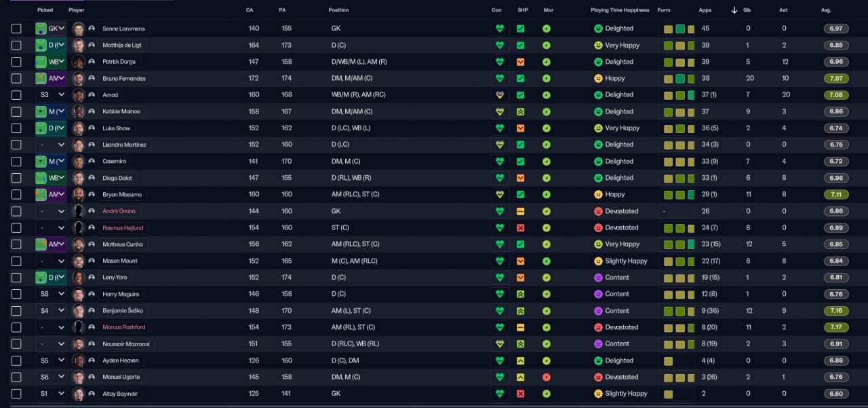Open Bruno Fernandes' player profile by name
The width and height of the screenshot is (868, 408).
tap(123, 78)
